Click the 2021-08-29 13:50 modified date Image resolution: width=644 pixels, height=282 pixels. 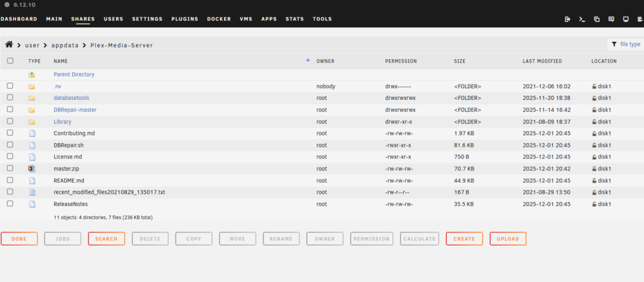[x=546, y=192]
